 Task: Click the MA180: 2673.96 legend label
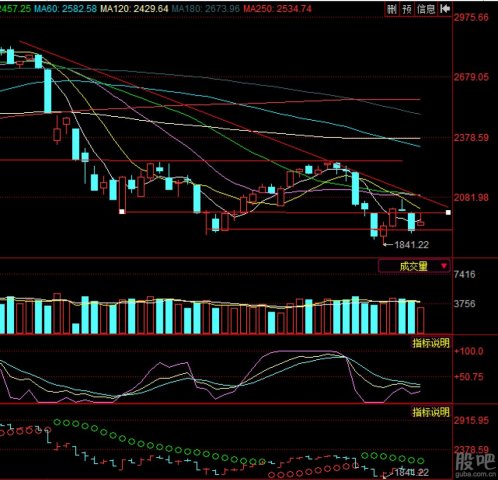206,8
